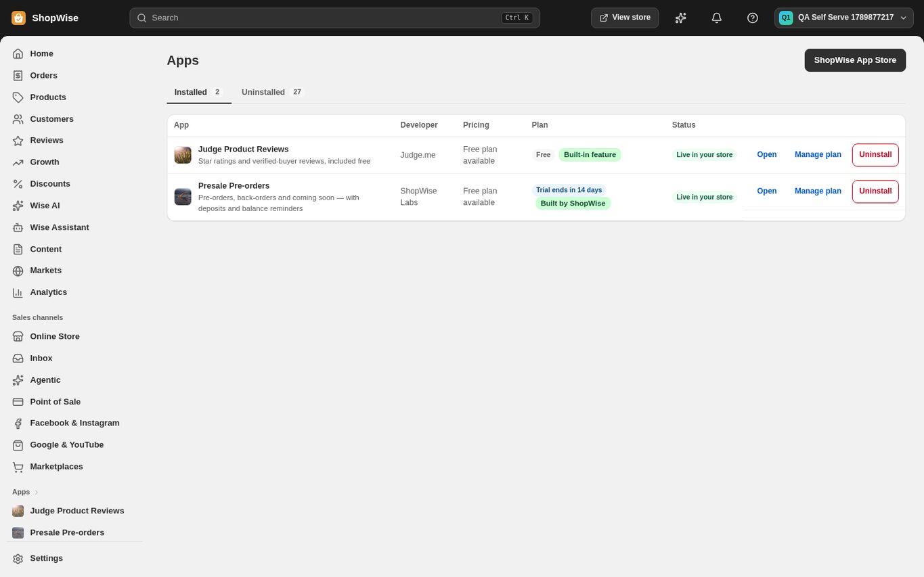Click the Facebook & Instagram icon
The height and width of the screenshot is (577, 924).
[18, 423]
